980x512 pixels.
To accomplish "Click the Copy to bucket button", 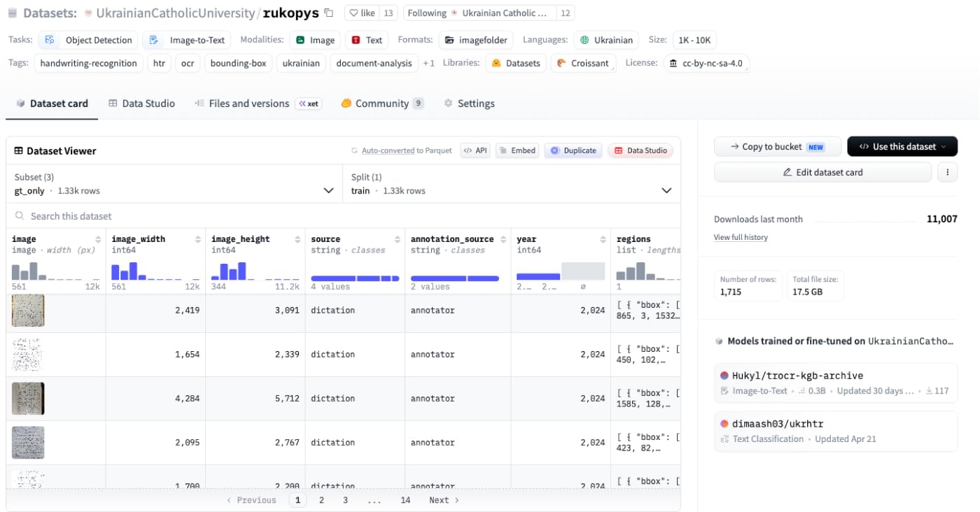I will click(778, 147).
